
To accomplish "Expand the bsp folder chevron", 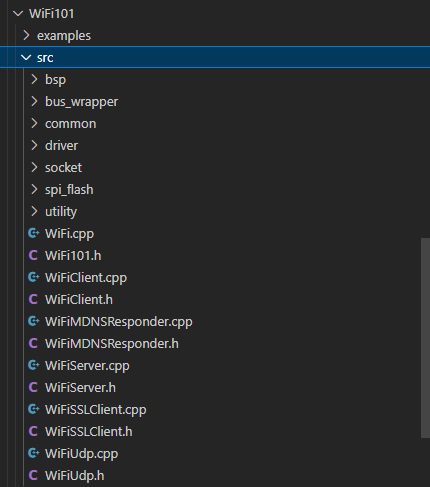I will [x=34, y=79].
